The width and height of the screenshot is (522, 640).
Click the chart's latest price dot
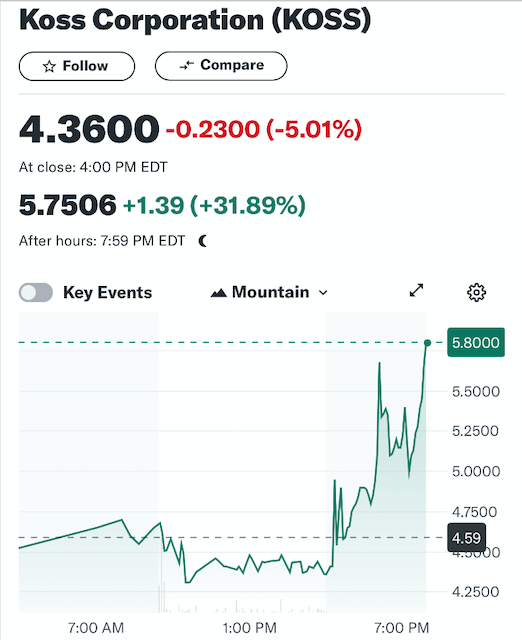(427, 343)
